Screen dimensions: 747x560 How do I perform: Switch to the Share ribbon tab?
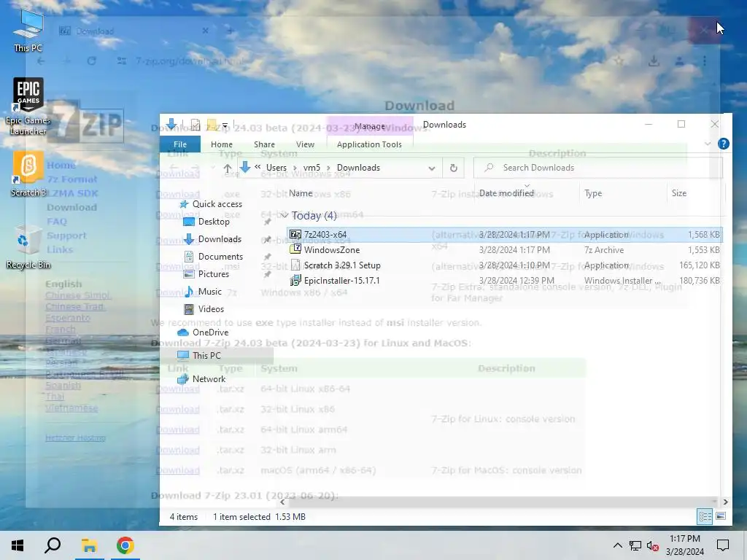click(264, 144)
